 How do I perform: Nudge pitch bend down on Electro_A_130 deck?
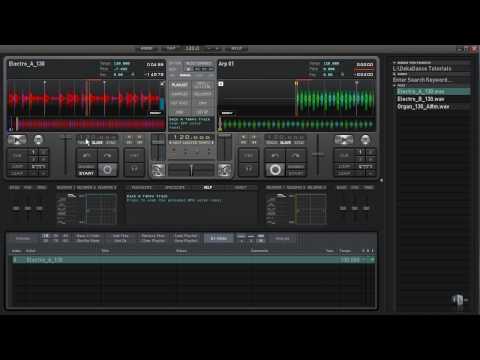pos(87,155)
